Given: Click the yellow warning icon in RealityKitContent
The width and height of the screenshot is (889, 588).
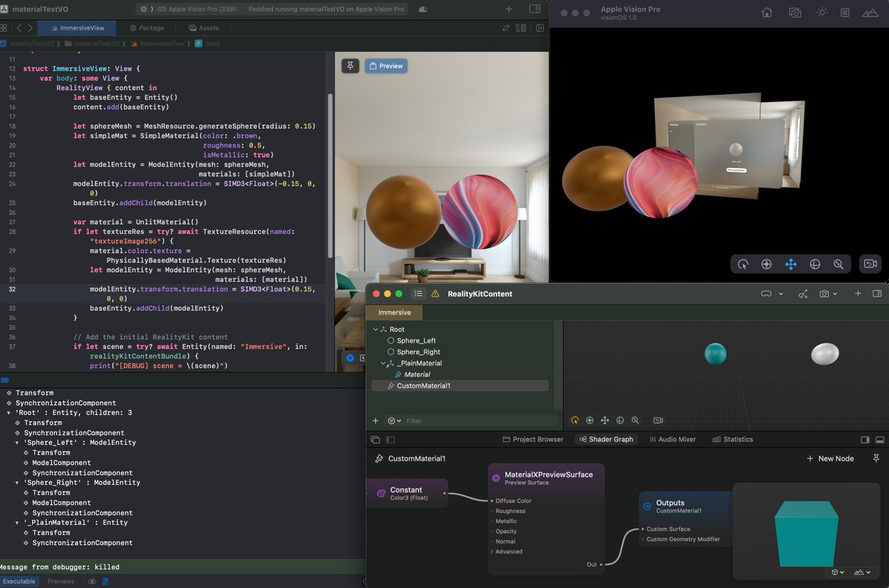Looking at the screenshot, I should [435, 294].
